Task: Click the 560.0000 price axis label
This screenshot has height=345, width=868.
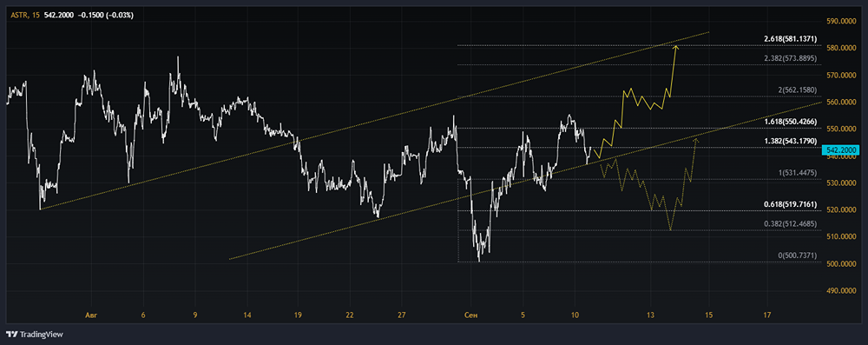Action: click(x=841, y=102)
